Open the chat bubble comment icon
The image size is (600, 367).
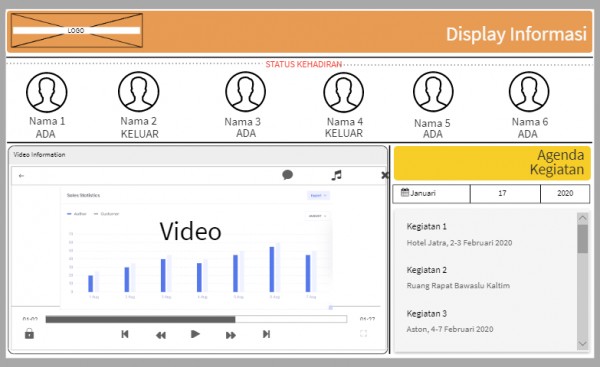(x=287, y=175)
